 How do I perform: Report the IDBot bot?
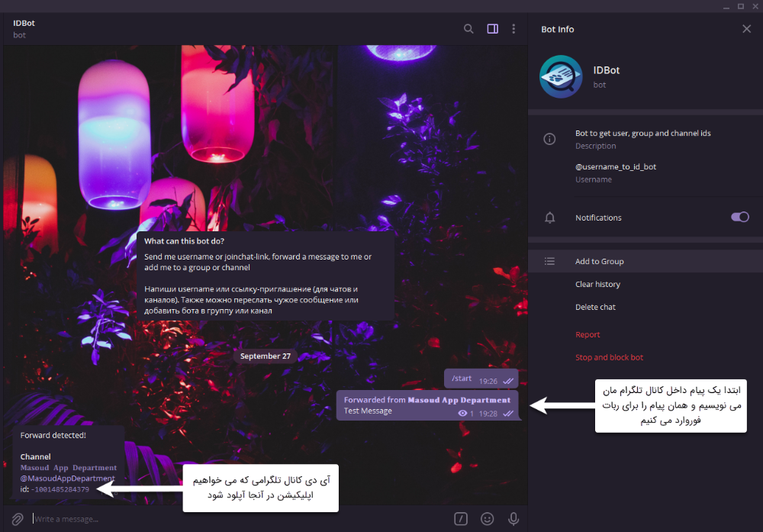[x=588, y=334]
